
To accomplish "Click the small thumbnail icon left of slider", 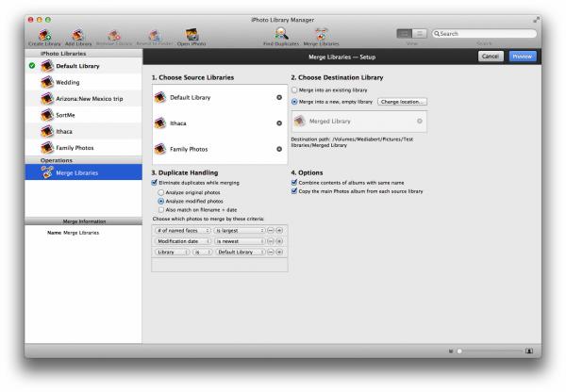I will (x=451, y=351).
